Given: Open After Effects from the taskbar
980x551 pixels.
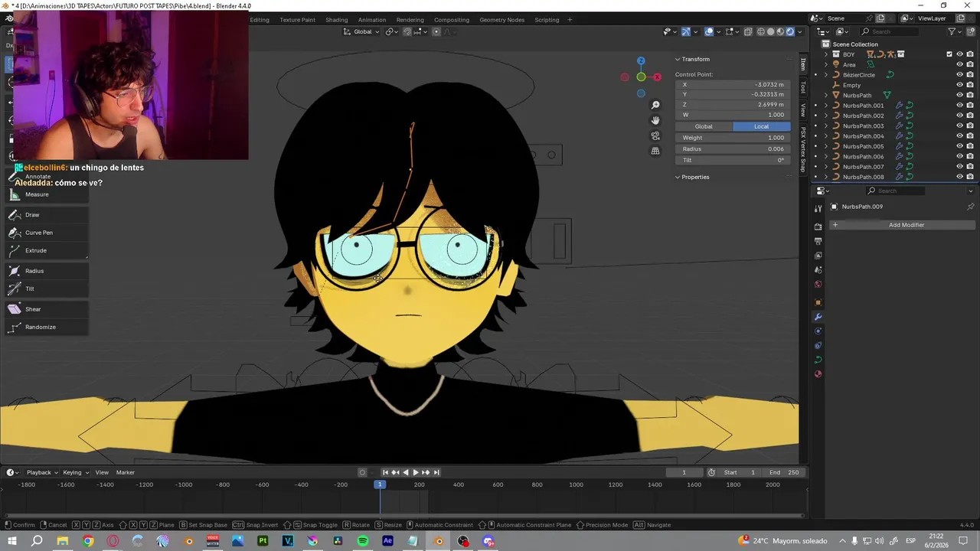Looking at the screenshot, I should click(x=387, y=541).
